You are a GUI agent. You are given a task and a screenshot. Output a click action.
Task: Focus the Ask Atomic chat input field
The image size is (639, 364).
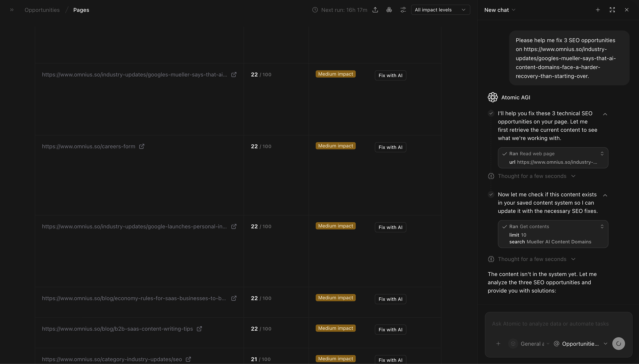pos(550,324)
